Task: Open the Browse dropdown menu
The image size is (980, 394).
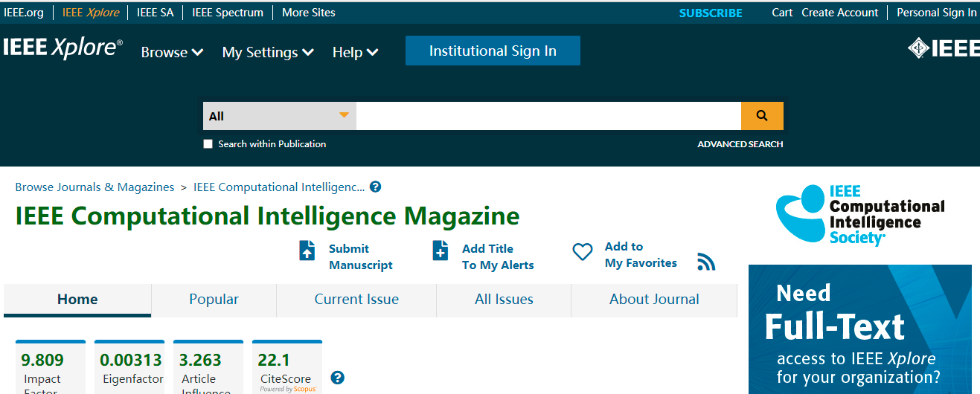Action: coord(172,52)
